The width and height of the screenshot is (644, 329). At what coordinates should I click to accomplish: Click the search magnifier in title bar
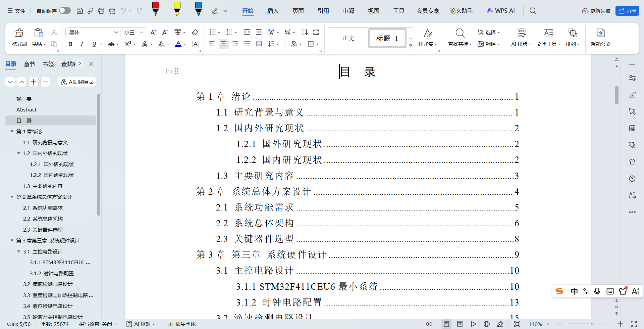533,11
